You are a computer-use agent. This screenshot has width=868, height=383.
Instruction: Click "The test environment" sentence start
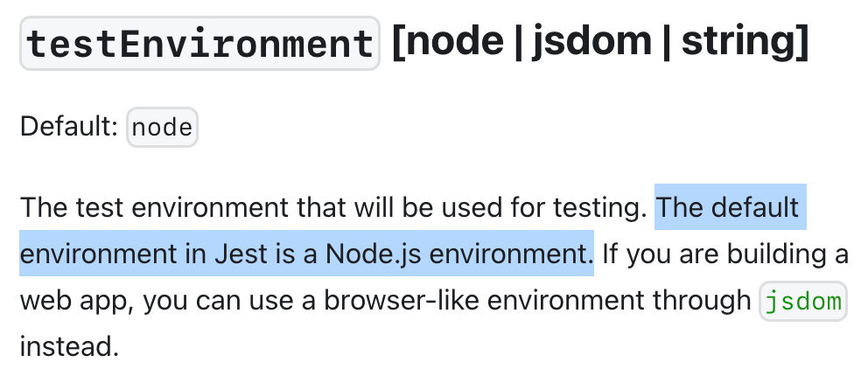pyautogui.click(x=154, y=207)
